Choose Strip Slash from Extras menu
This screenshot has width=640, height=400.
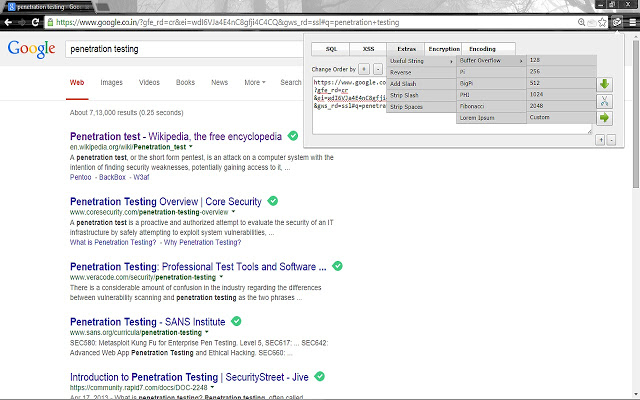pos(421,95)
